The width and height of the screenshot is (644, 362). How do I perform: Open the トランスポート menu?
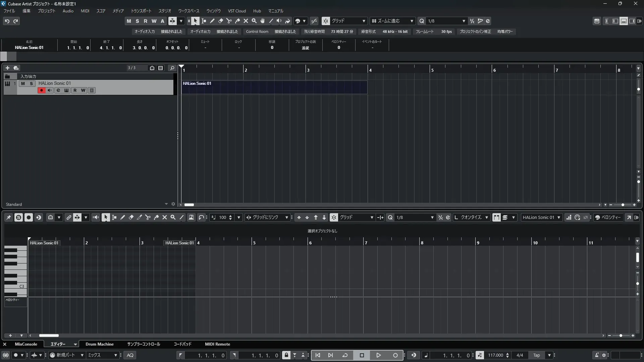pos(141,11)
